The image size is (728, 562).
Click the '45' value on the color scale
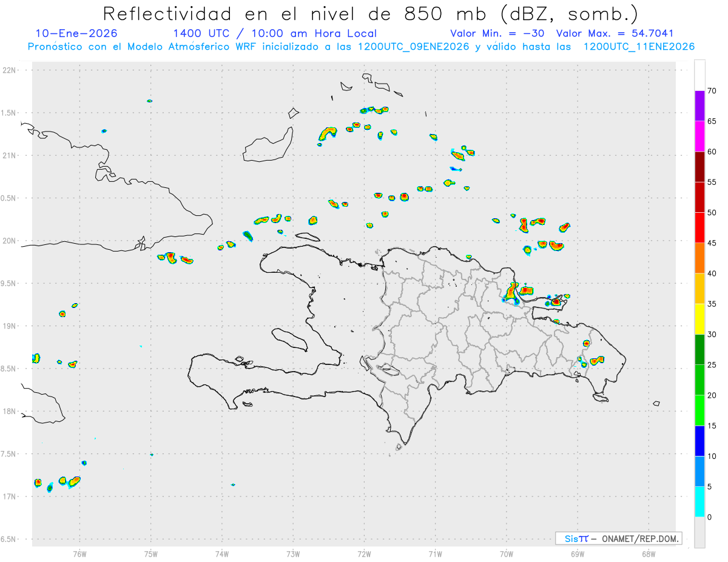(712, 243)
